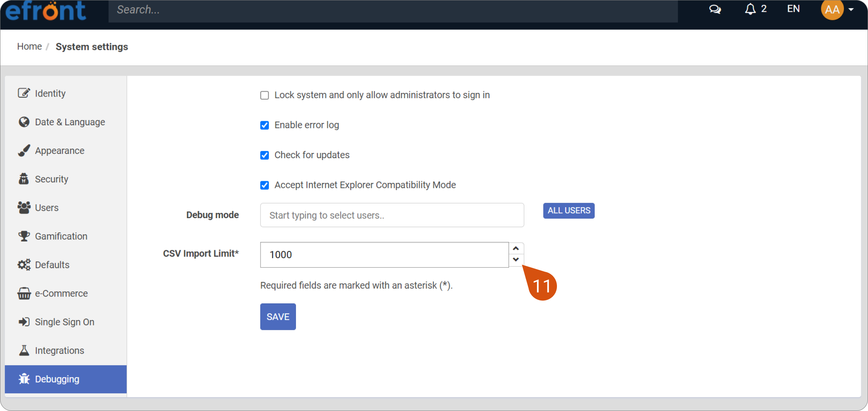
Task: Open notifications bell icon
Action: tap(750, 9)
